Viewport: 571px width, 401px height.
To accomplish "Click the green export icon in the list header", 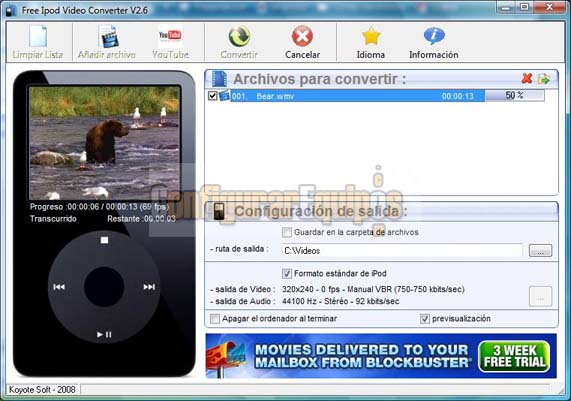I will 544,78.
